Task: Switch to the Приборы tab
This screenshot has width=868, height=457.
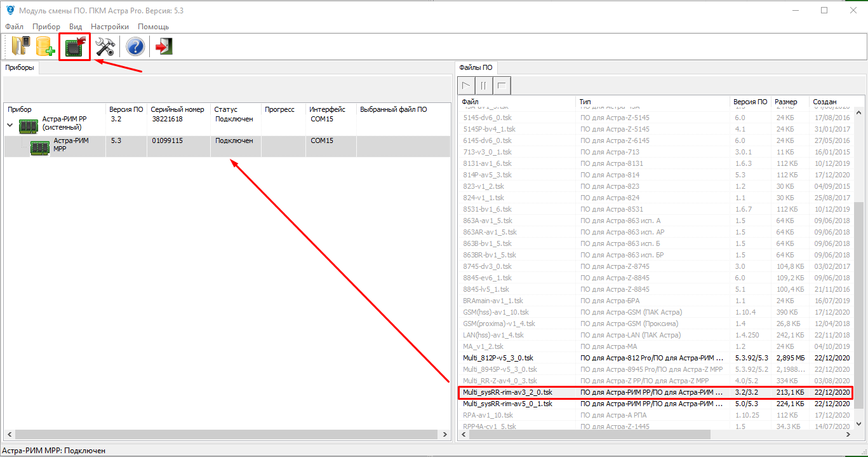Action: 21,67
